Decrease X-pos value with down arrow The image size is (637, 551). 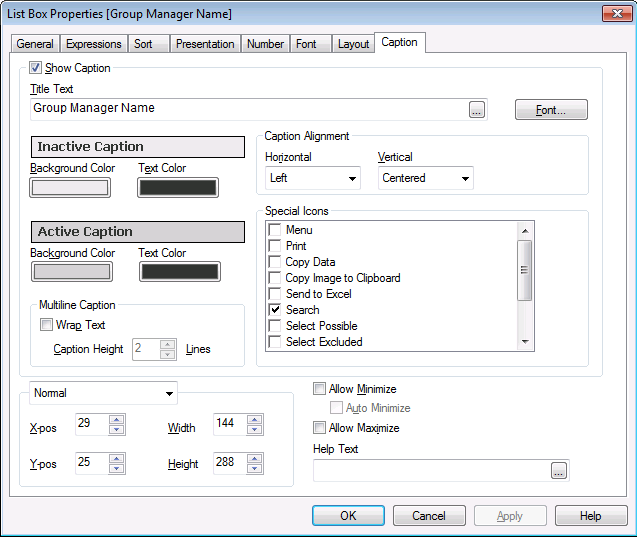click(x=117, y=430)
